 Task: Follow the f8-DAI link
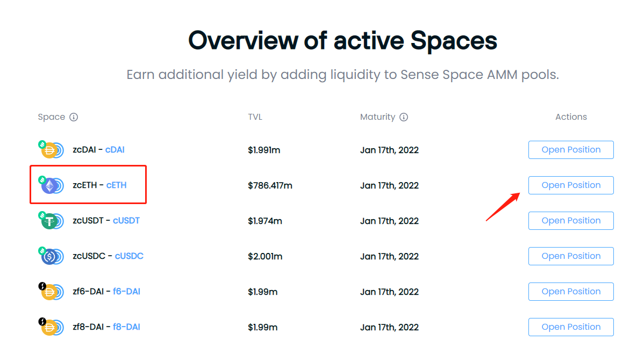[126, 327]
